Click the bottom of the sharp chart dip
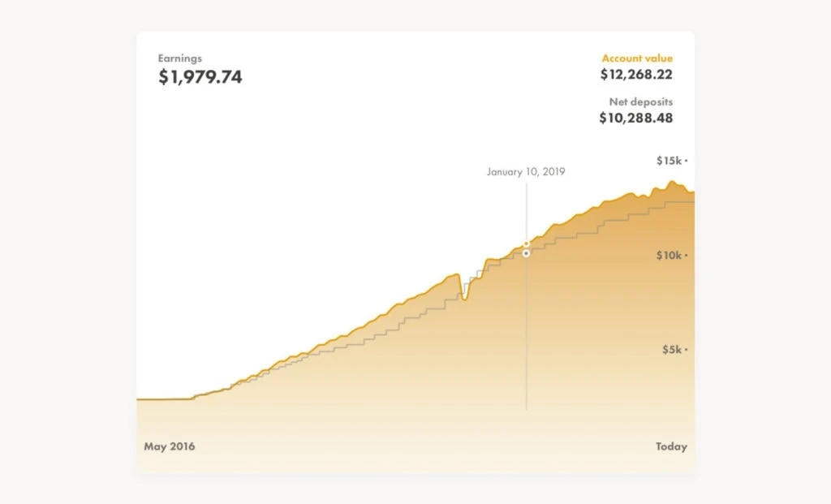Image resolution: width=831 pixels, height=504 pixels. tap(464, 299)
